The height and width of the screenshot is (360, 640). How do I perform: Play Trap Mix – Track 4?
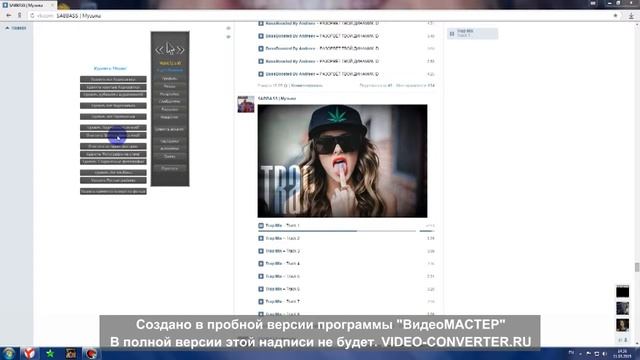[x=261, y=264]
